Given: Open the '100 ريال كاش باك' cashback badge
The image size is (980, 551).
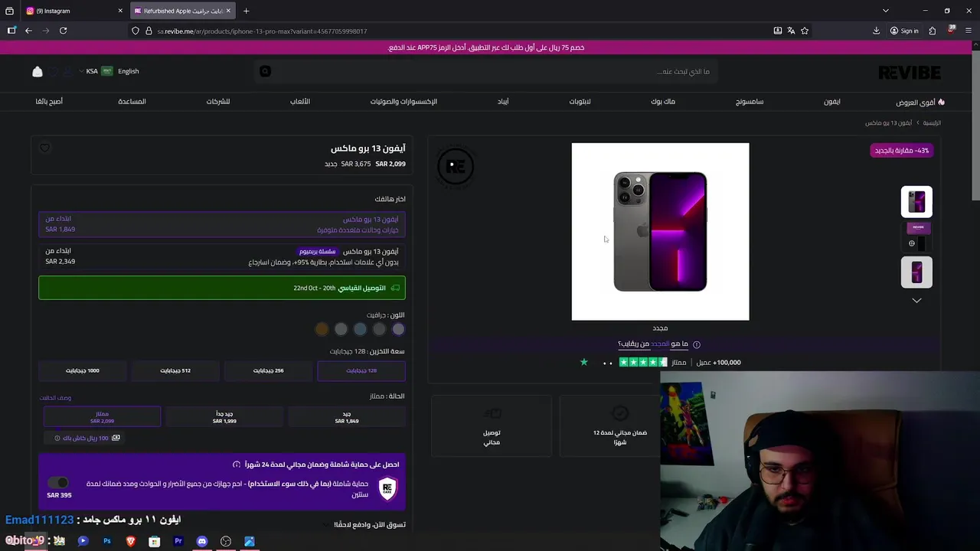Looking at the screenshot, I should [x=86, y=439].
